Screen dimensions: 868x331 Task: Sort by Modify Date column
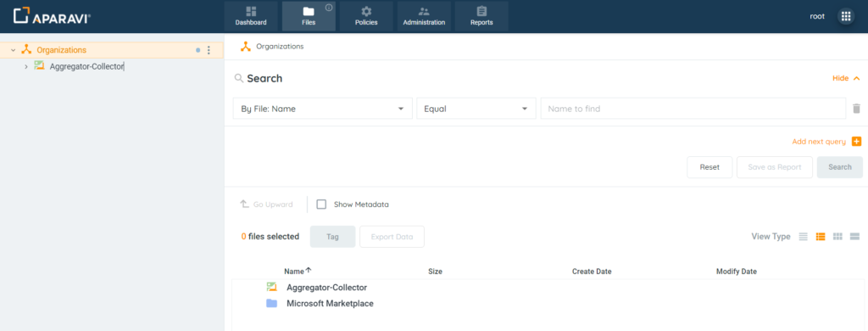pos(737,272)
